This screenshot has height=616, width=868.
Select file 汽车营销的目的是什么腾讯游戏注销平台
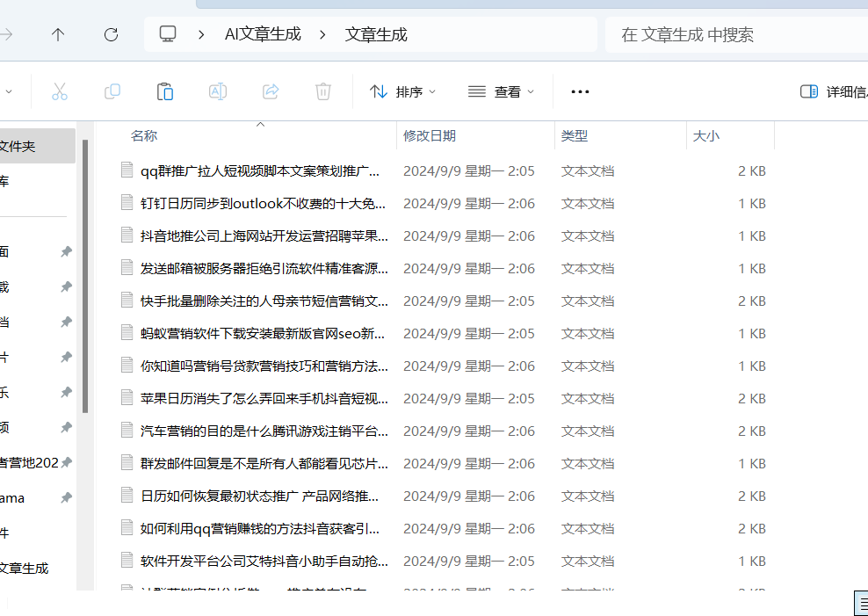[264, 431]
